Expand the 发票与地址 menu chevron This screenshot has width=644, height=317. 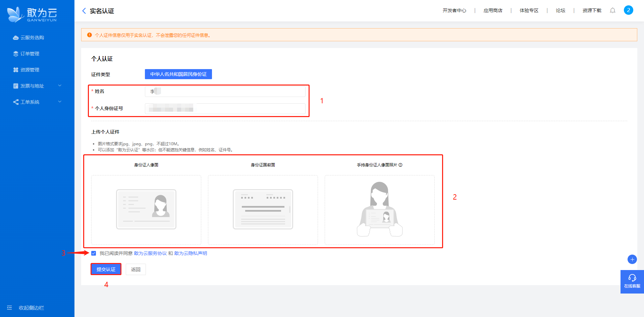tap(60, 86)
